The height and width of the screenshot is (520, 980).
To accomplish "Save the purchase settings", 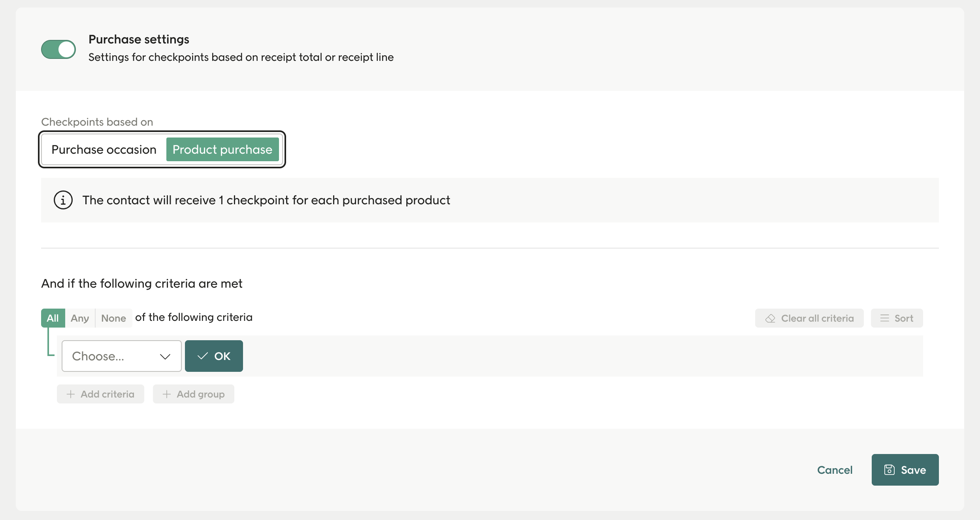I will pyautogui.click(x=905, y=470).
